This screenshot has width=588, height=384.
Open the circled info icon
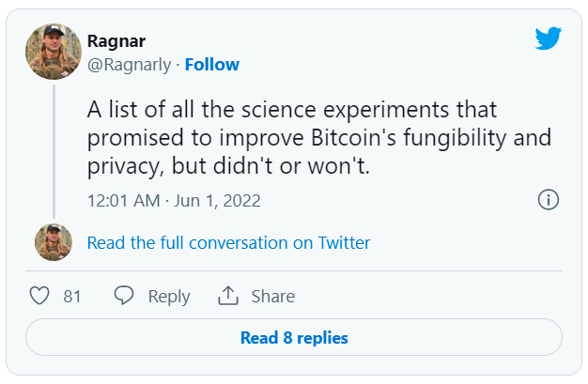coord(549,199)
